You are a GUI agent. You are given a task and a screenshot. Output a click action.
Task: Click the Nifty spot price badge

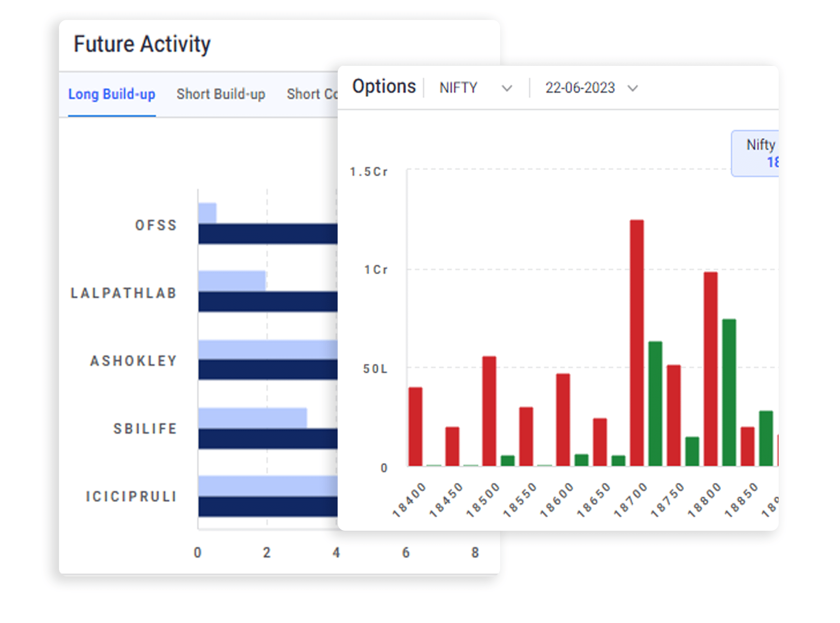click(x=755, y=153)
